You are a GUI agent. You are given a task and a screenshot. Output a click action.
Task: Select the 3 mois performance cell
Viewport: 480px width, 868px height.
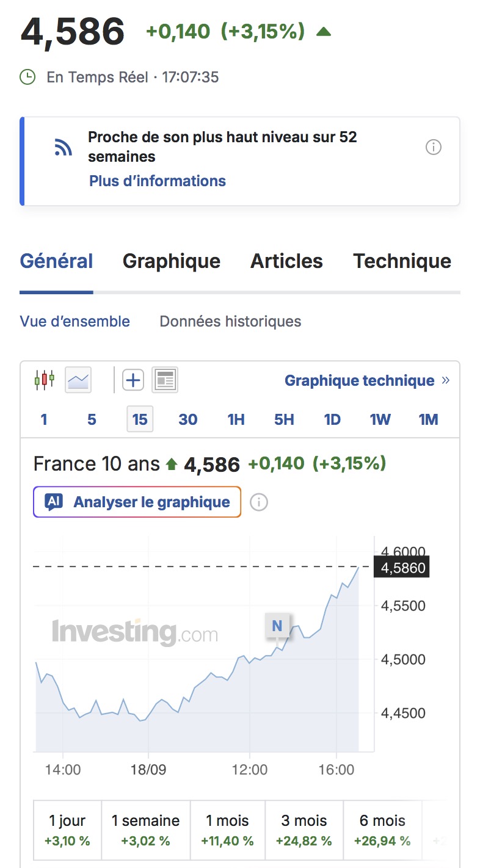click(304, 831)
